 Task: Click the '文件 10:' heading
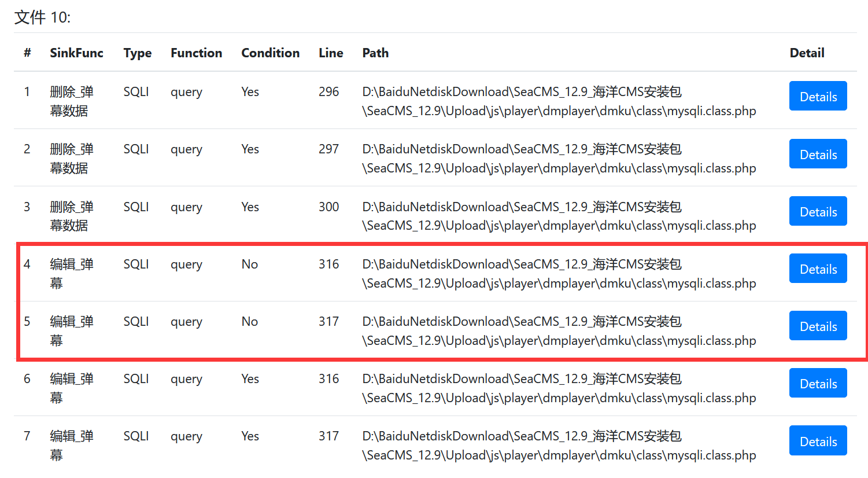coord(42,17)
